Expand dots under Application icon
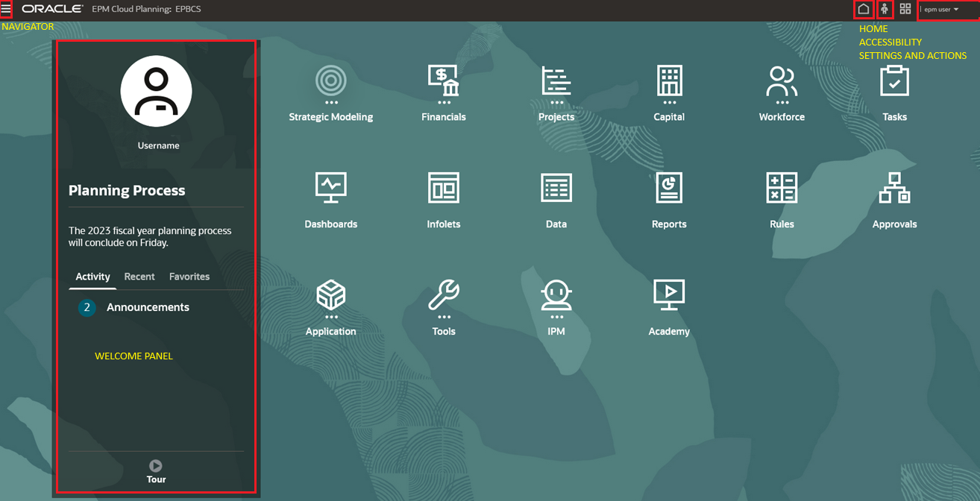Screen dimensions: 980x501 [331, 318]
